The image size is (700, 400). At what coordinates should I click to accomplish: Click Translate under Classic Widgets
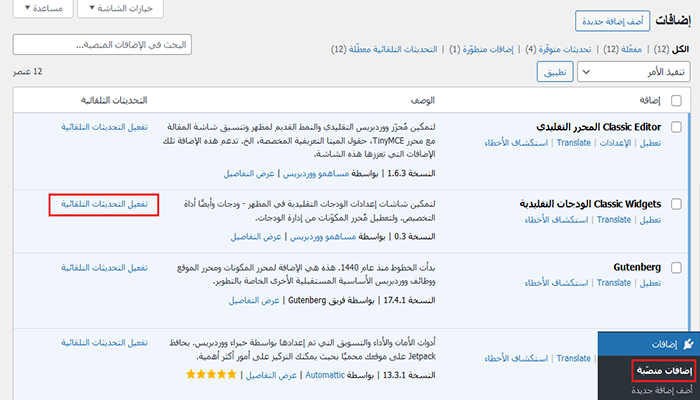(x=614, y=220)
